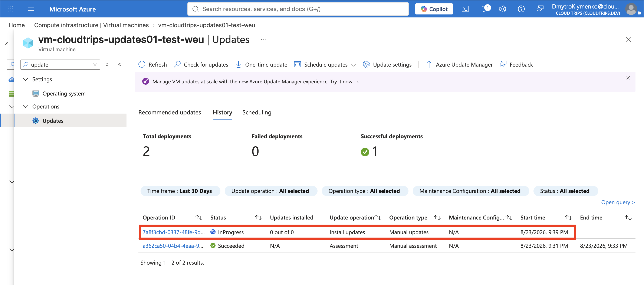Image resolution: width=644 pixels, height=285 pixels.
Task: Open the more options ellipsis beside Updates title
Action: [x=263, y=40]
